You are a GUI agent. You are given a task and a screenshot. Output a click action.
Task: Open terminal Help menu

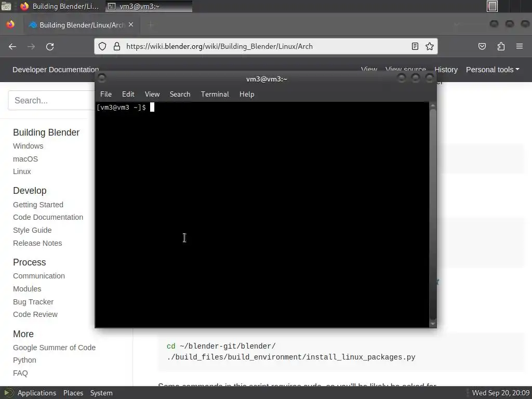point(247,94)
